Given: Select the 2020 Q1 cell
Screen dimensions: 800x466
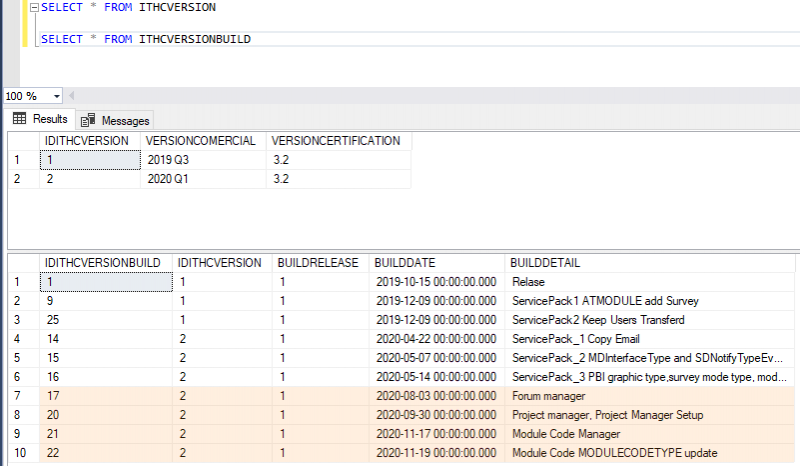Looking at the screenshot, I should [203, 179].
